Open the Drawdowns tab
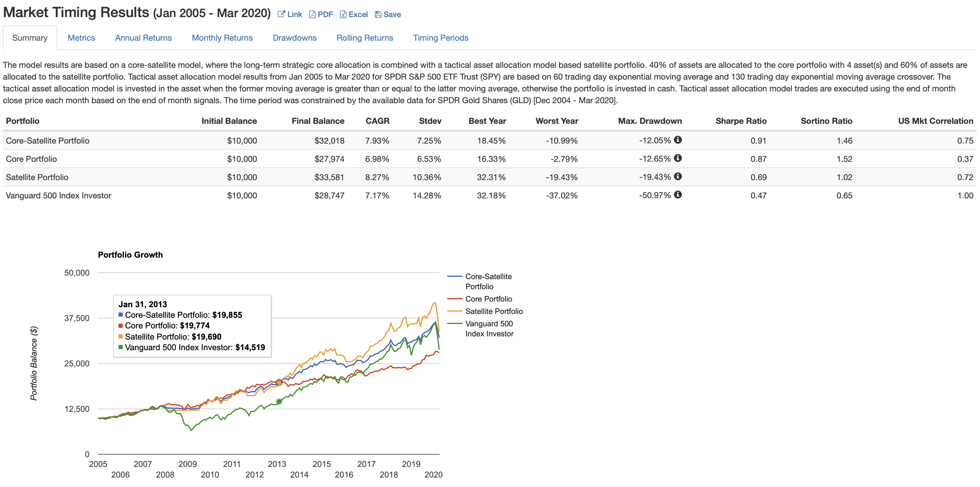 pyautogui.click(x=294, y=38)
